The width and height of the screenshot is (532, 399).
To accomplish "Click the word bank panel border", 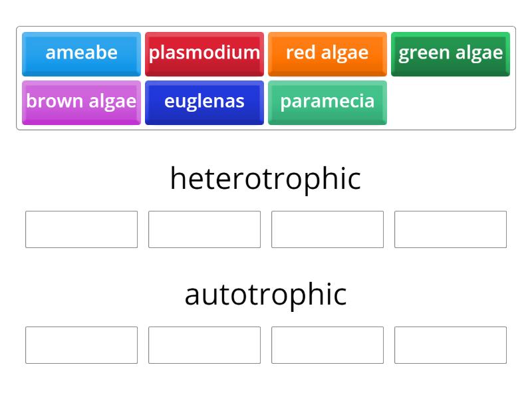I will 266,27.
